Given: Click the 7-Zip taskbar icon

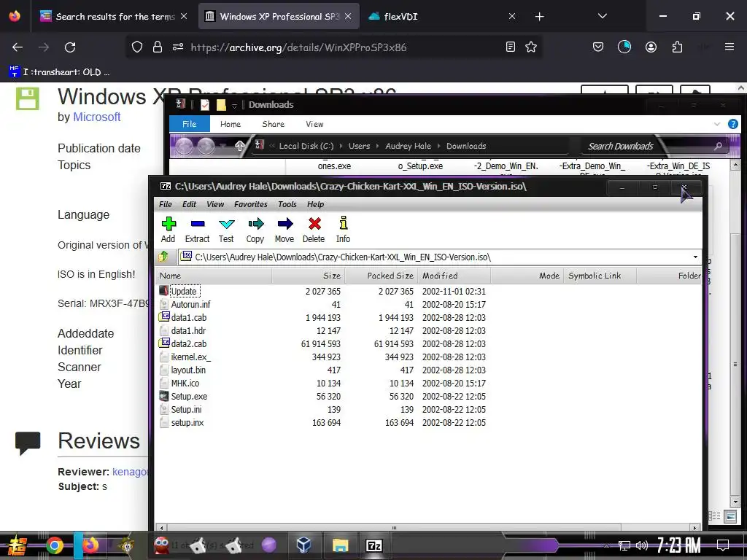Looking at the screenshot, I should click(374, 545).
